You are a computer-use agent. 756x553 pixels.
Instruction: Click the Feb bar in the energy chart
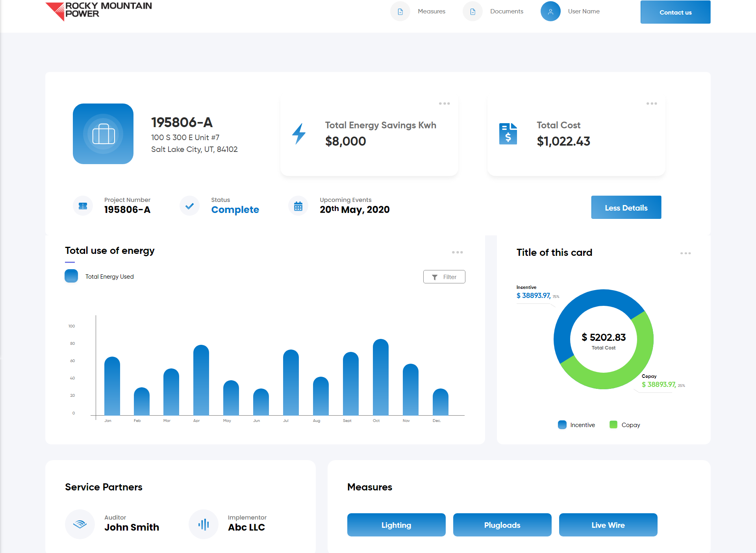142,401
